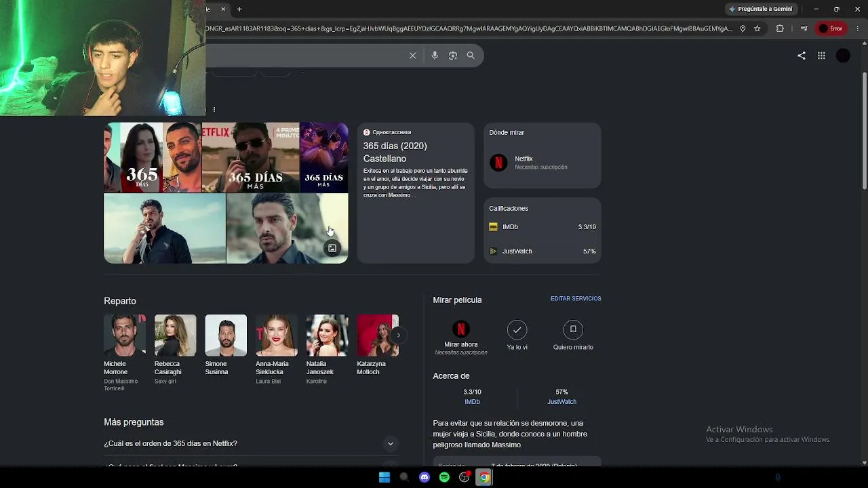Start a voice search with the microphone
Screen dimensions: 868x488
[x=435, y=56]
